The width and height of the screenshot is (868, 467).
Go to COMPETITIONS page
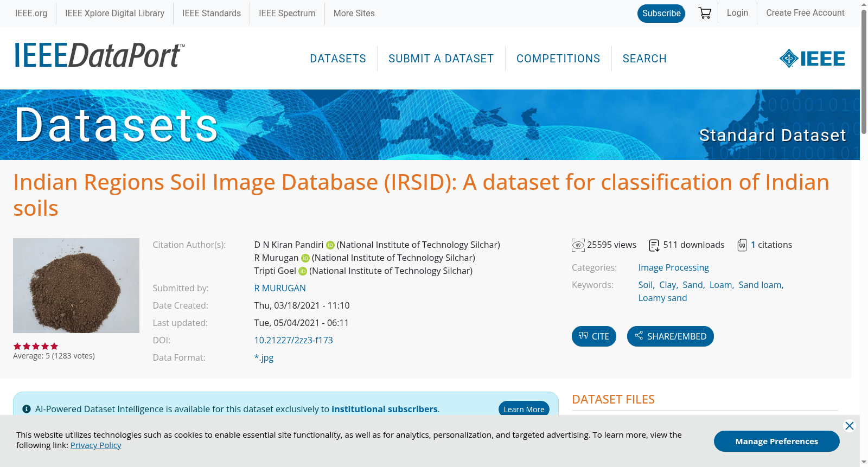click(x=558, y=59)
